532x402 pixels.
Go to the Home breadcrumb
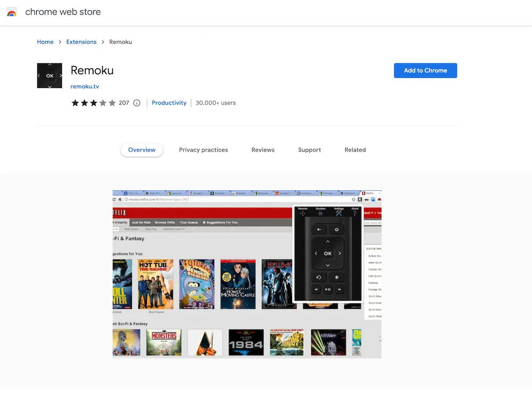tap(45, 41)
